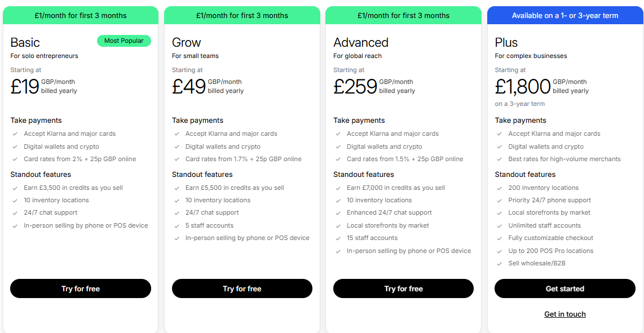Start the Advanced plan free trial button
This screenshot has width=644, height=333.
tap(403, 288)
